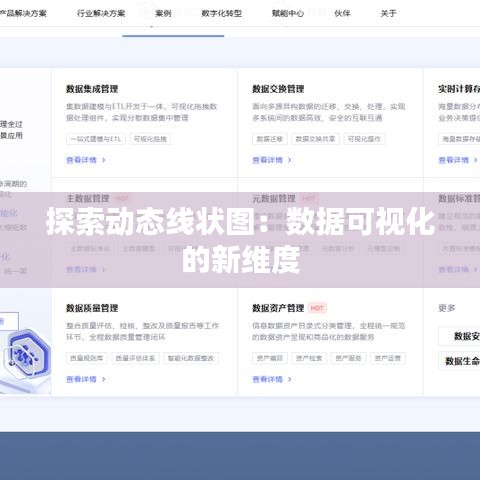The image size is (480, 480).
Task: Click the 资产服务 tag
Action: (x=348, y=358)
